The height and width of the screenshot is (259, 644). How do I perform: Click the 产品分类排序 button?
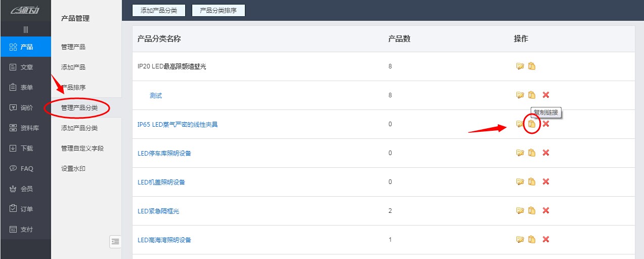click(x=218, y=10)
